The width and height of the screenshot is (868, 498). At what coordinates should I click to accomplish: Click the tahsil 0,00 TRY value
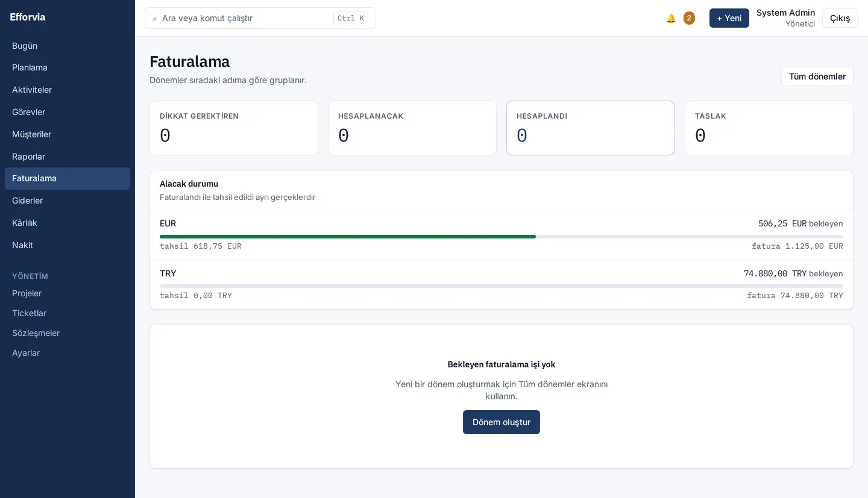[196, 296]
